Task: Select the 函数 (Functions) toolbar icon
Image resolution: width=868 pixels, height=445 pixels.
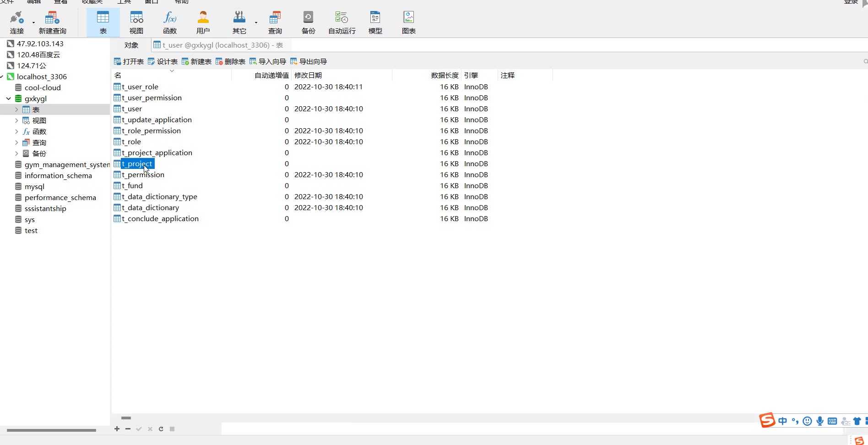Action: point(169,22)
